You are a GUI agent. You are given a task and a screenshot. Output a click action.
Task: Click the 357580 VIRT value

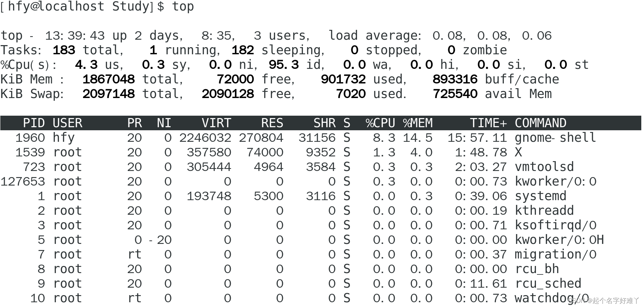click(209, 152)
